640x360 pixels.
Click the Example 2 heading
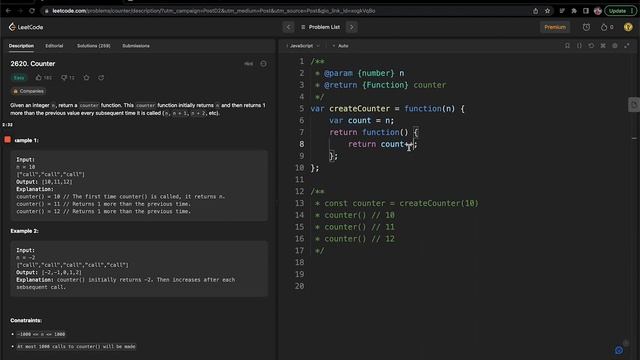(24, 231)
